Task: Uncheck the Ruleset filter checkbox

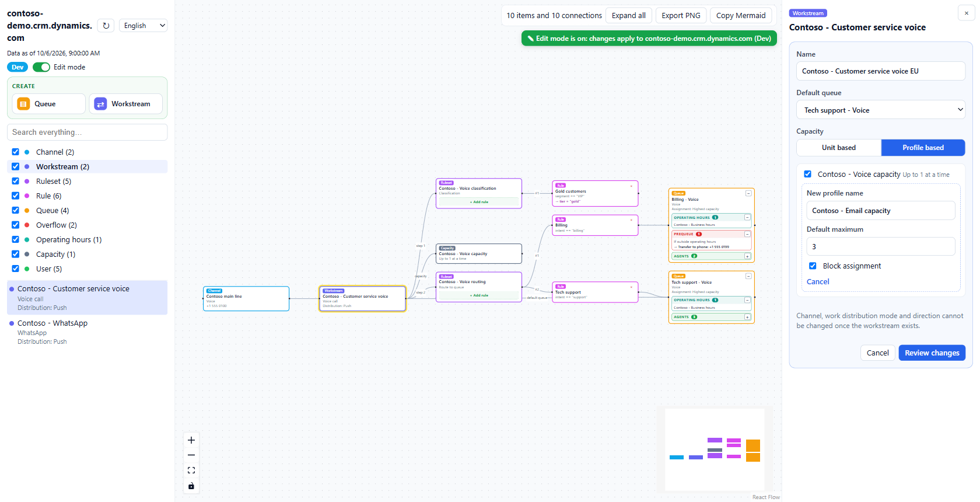Action: [x=16, y=181]
